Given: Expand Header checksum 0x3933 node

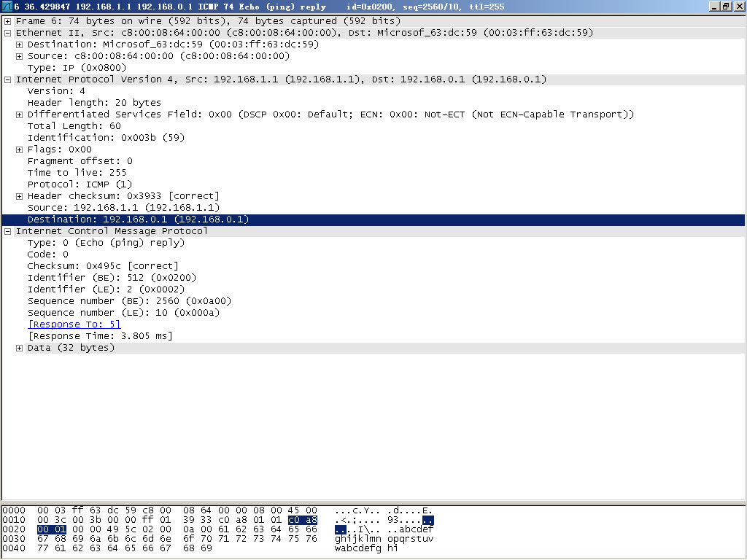Looking at the screenshot, I should click(x=19, y=197).
